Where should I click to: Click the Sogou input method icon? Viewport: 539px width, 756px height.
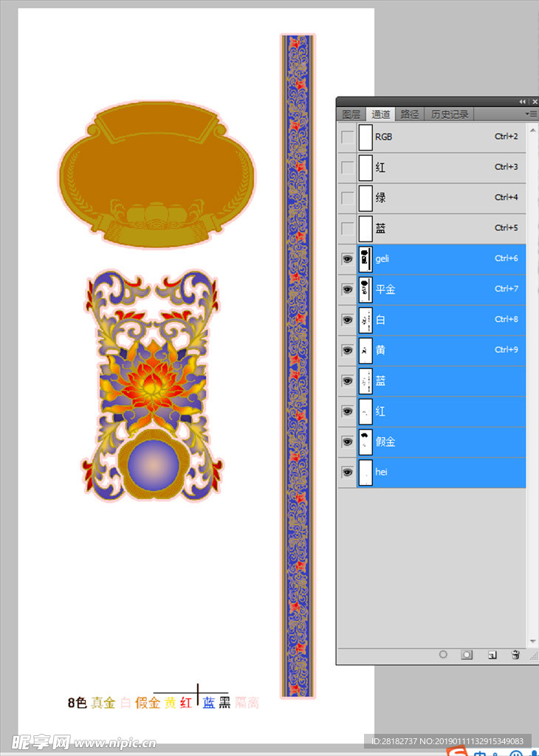tap(457, 751)
